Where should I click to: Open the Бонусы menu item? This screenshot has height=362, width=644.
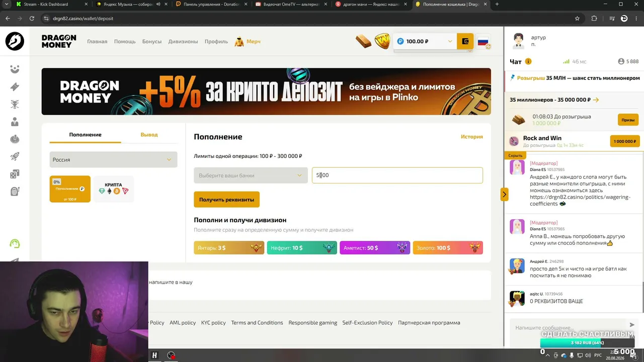(x=152, y=41)
